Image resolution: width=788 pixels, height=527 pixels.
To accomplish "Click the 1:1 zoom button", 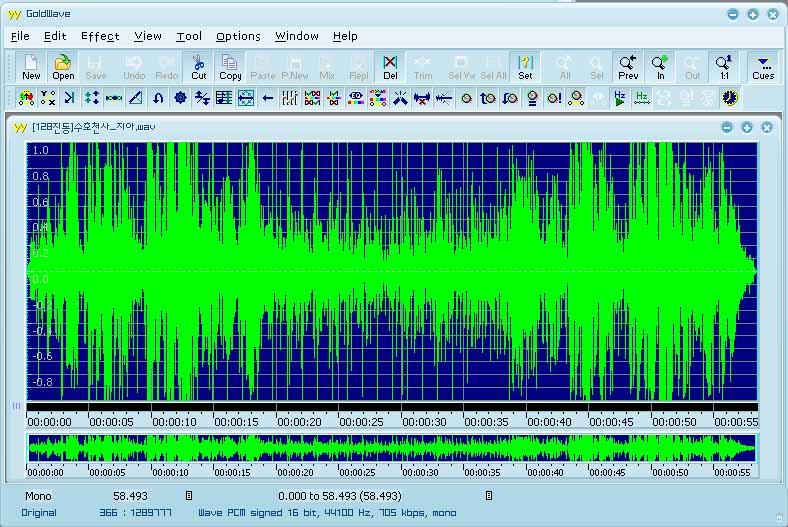I will tap(724, 67).
